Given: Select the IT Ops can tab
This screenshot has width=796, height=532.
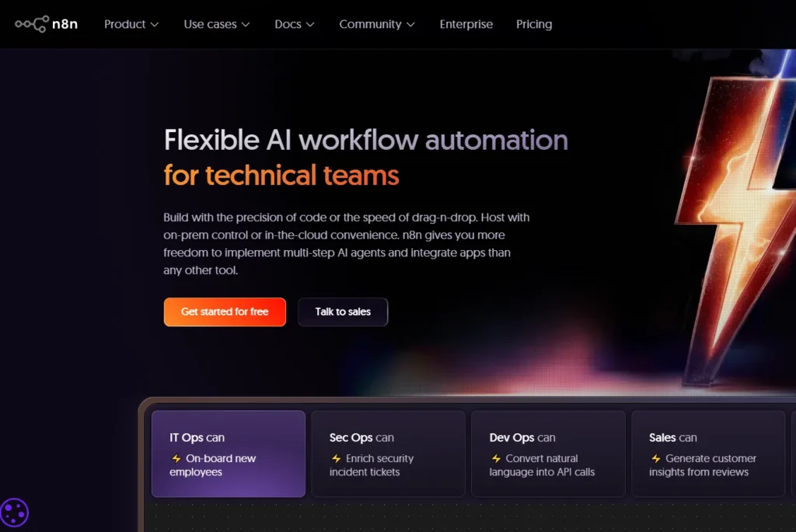Looking at the screenshot, I should pos(228,454).
